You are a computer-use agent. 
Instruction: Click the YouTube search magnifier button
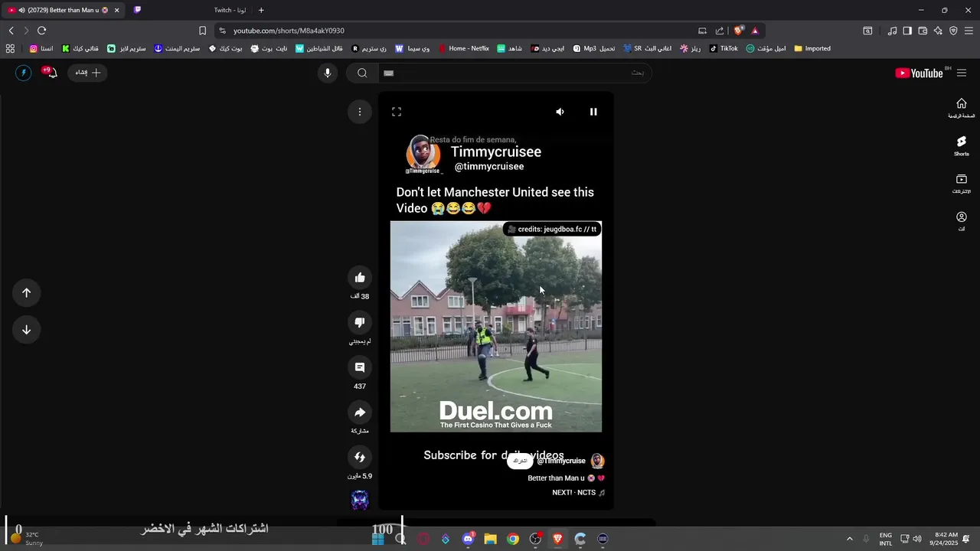(362, 73)
